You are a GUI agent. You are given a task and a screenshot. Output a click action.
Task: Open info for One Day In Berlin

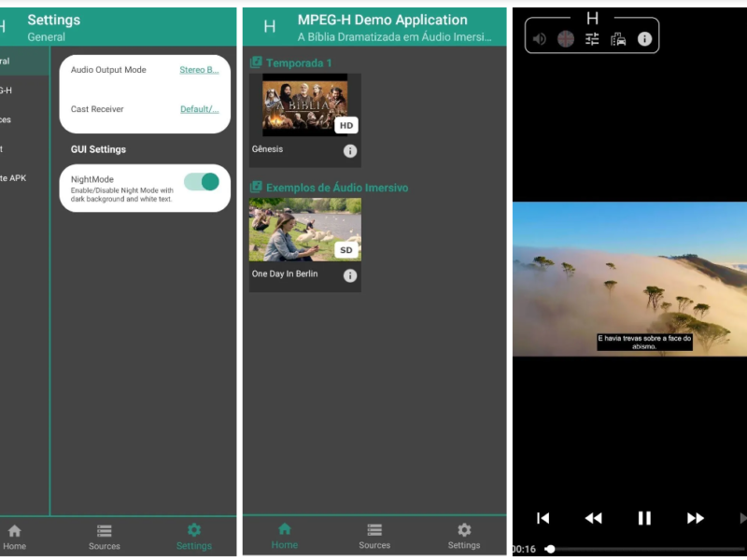350,275
